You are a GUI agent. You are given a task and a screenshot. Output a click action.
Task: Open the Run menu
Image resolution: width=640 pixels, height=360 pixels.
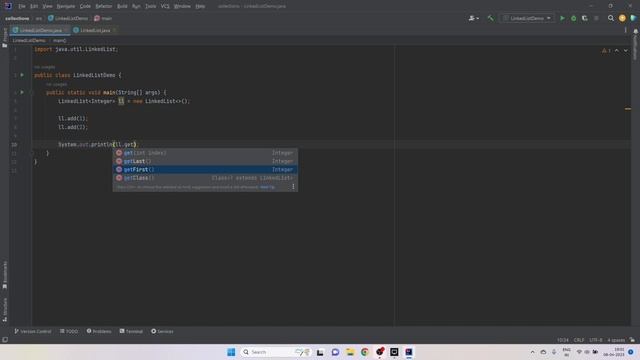[136, 6]
